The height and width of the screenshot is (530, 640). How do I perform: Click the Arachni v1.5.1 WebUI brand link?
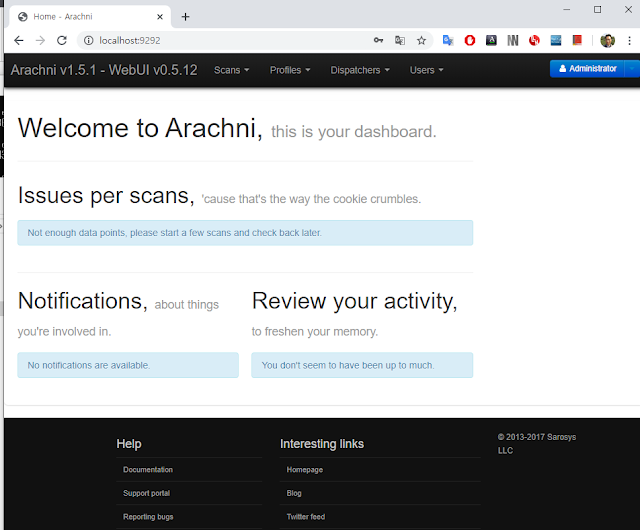pyautogui.click(x=104, y=70)
